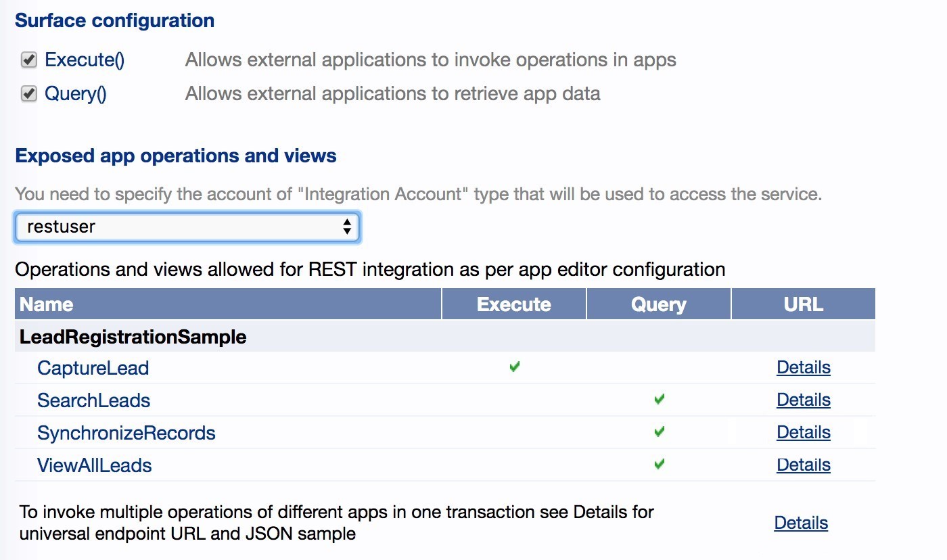The height and width of the screenshot is (560, 947).
Task: Open Details for the CaptureLead operation
Action: [803, 367]
